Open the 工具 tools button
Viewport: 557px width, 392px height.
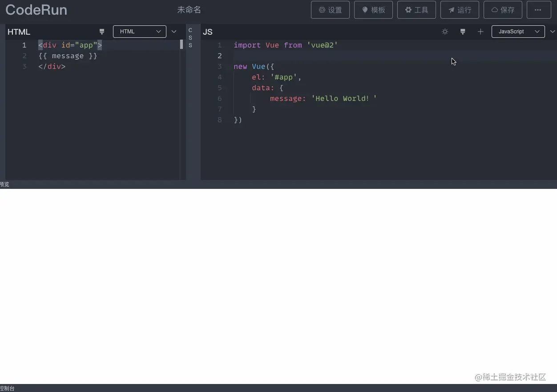tap(416, 10)
